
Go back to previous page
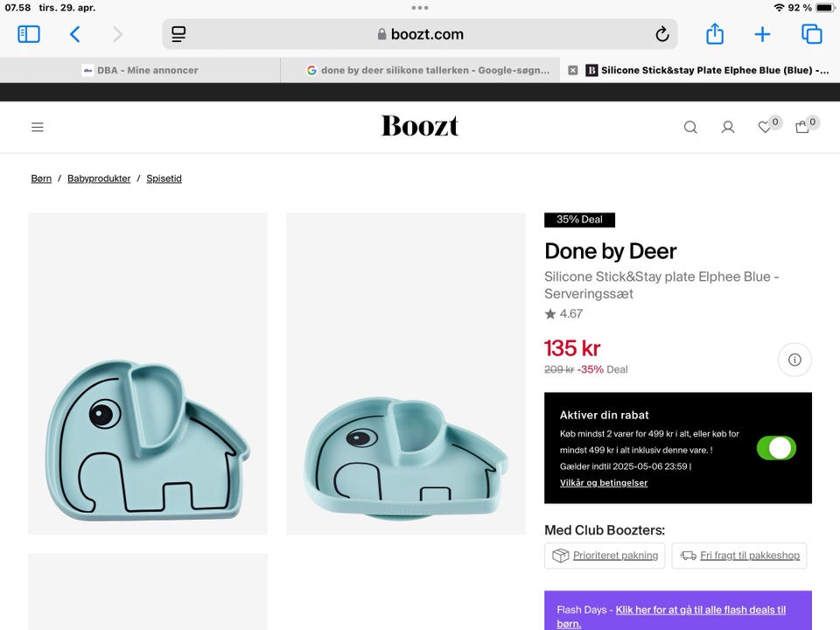(x=75, y=34)
